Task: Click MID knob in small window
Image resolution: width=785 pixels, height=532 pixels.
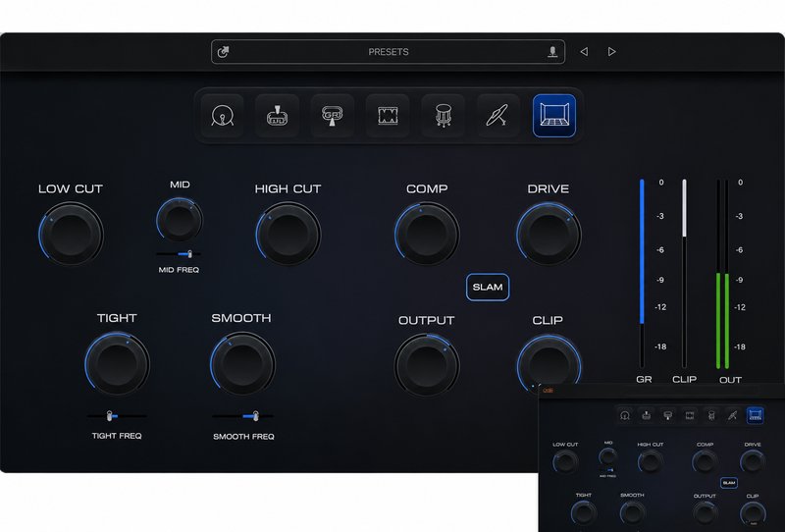Action: pyautogui.click(x=607, y=456)
